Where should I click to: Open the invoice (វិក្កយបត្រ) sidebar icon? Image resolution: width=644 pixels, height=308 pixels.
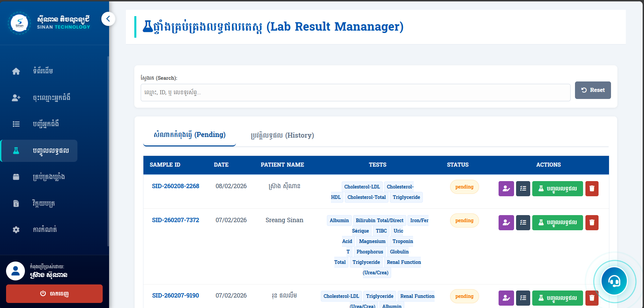(16, 203)
